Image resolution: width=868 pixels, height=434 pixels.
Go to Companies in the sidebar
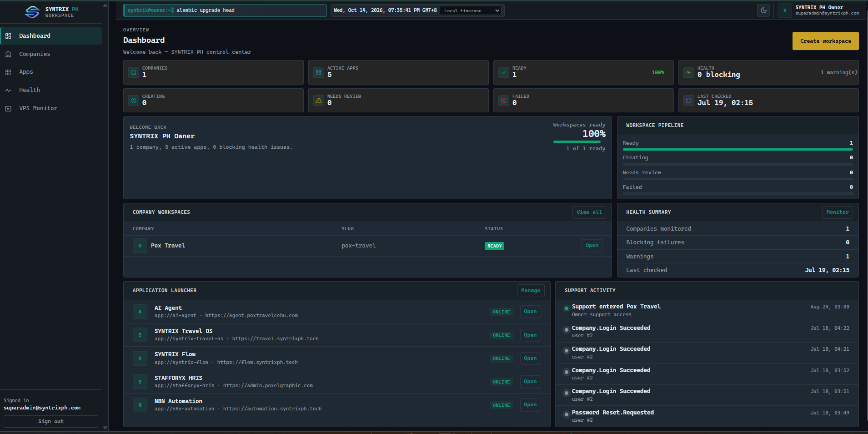pyautogui.click(x=51, y=54)
